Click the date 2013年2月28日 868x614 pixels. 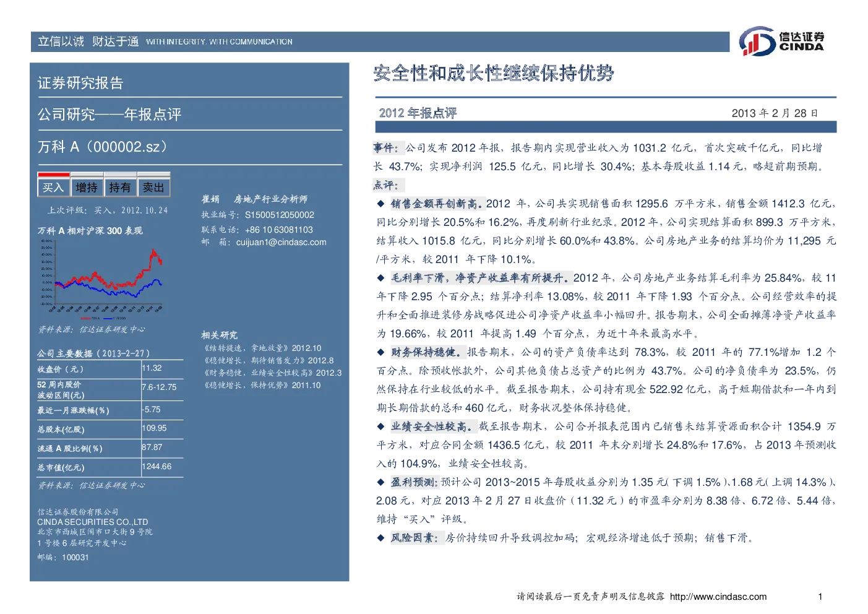[x=775, y=113]
